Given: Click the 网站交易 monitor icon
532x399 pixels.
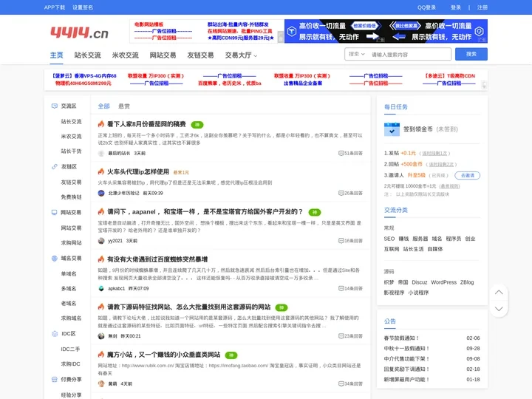Looking at the screenshot, I should [x=54, y=212].
